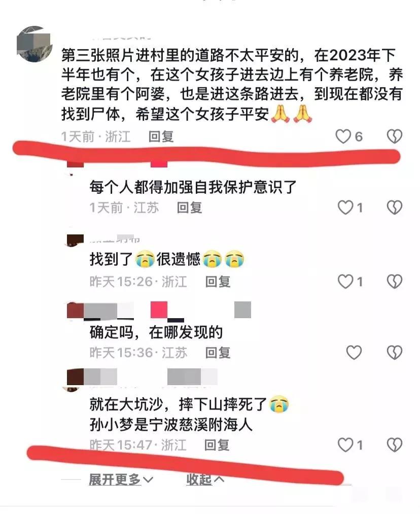Like the top comment with 6 likes
The height and width of the screenshot is (514, 420).
(x=343, y=136)
